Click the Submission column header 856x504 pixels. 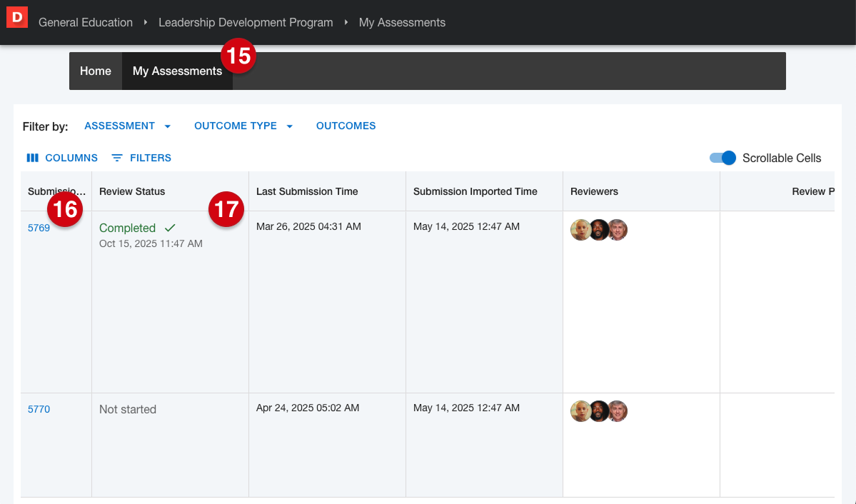coord(57,191)
